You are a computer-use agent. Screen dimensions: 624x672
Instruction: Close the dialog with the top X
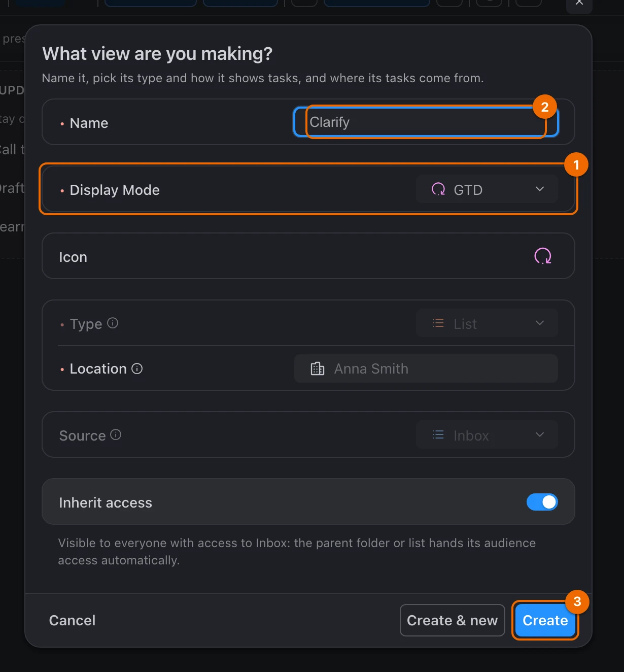coord(579,3)
